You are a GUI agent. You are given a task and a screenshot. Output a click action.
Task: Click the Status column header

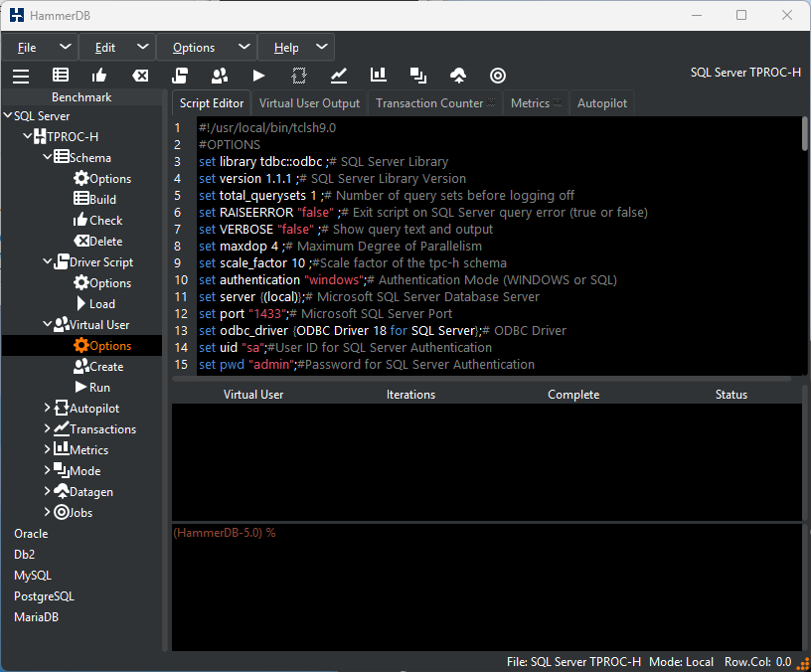point(730,395)
